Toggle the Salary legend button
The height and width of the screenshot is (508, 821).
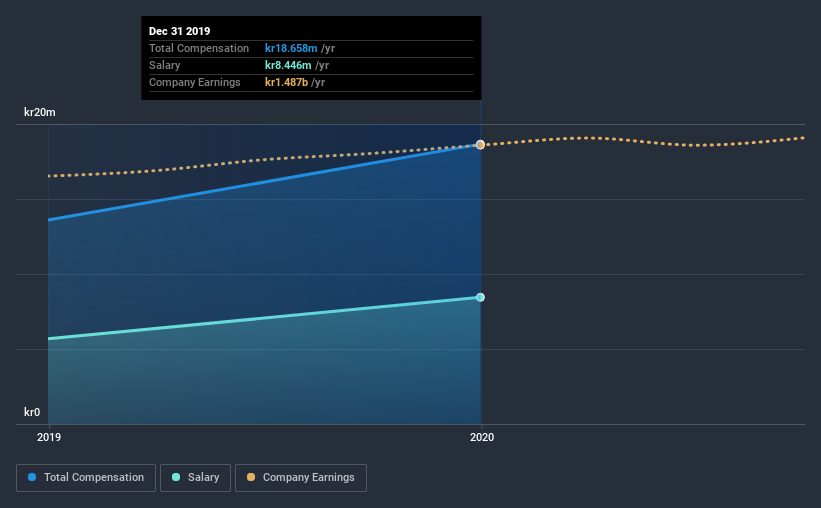195,478
